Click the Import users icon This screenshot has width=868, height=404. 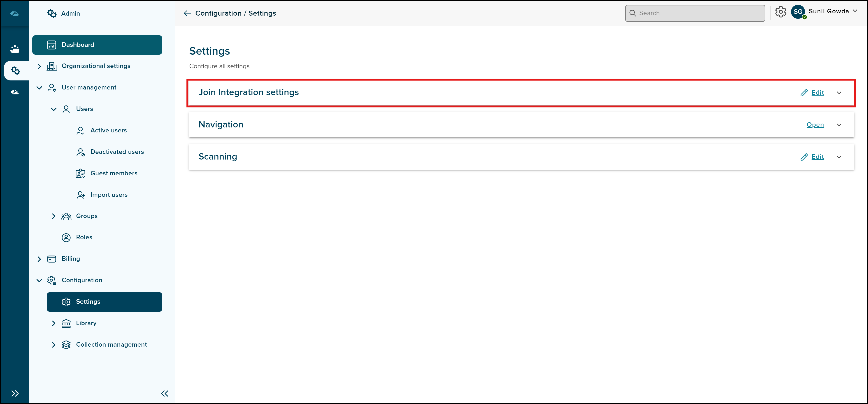[80, 195]
